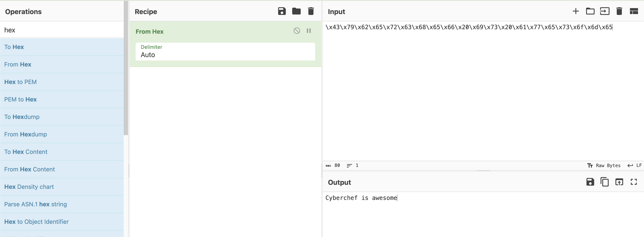The image size is (644, 237).
Task: Disable the From Hex operation
Action: [x=297, y=31]
